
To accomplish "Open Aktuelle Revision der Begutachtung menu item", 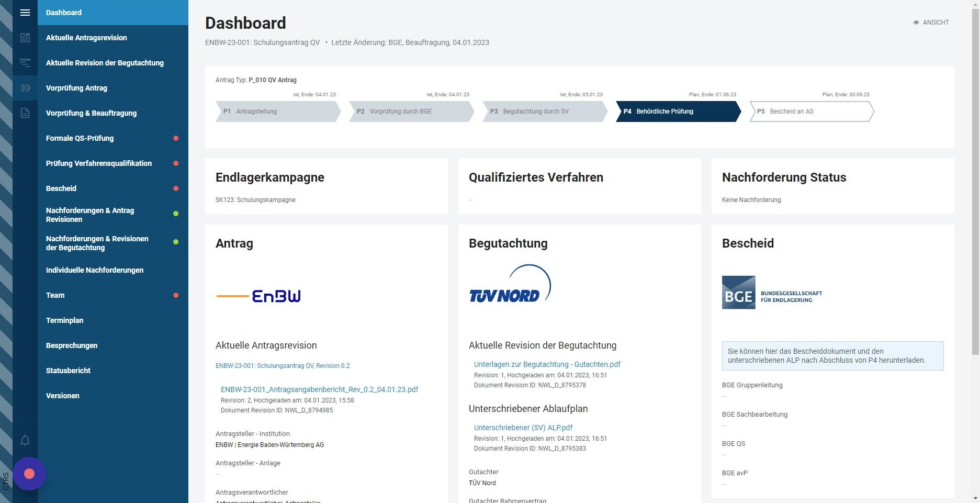I will tap(113, 63).
